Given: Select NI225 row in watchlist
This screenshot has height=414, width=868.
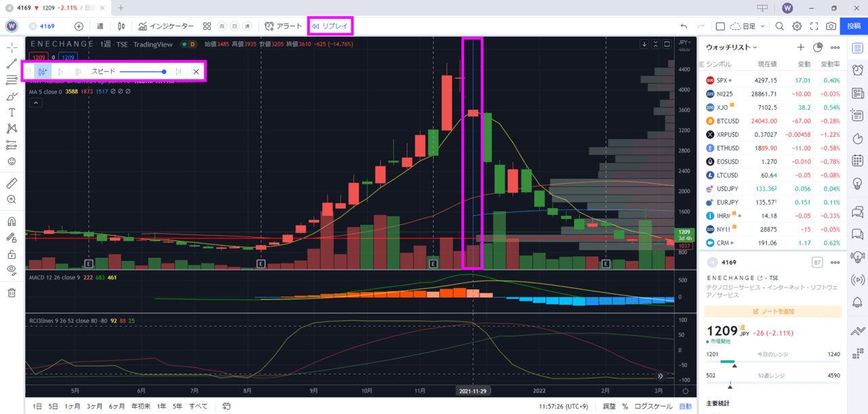Looking at the screenshot, I should point(773,94).
